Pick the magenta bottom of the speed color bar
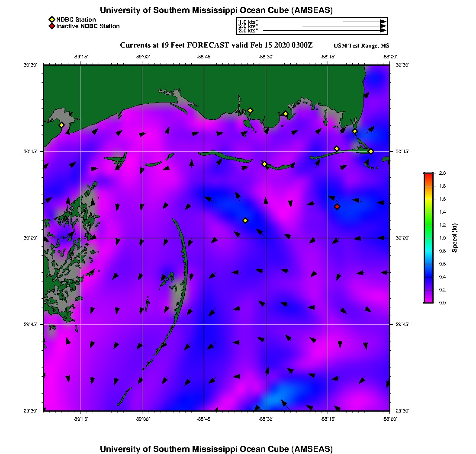 pyautogui.click(x=428, y=301)
